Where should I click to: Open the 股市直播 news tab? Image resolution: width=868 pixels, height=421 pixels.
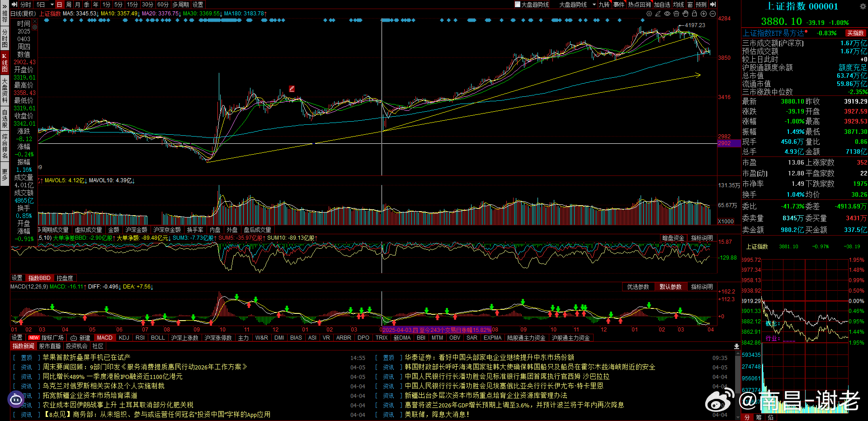click(50, 346)
